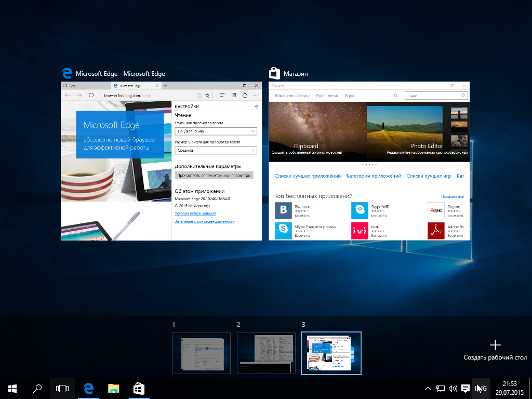Select Приложения in Store navigation
532x399 pixels.
[x=327, y=96]
